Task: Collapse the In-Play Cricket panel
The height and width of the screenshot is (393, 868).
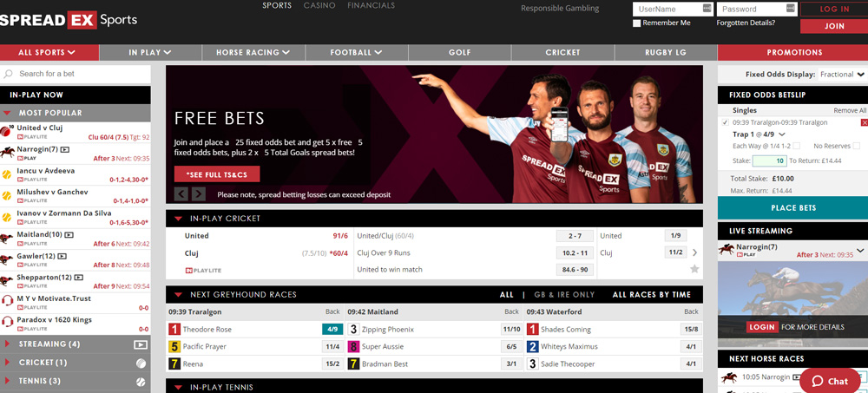Action: point(178,219)
